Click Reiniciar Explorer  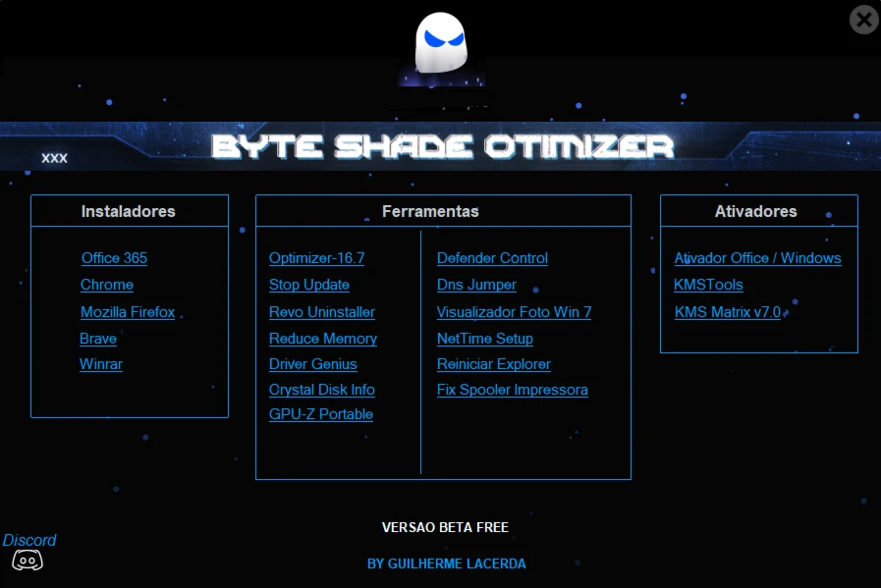pos(494,364)
